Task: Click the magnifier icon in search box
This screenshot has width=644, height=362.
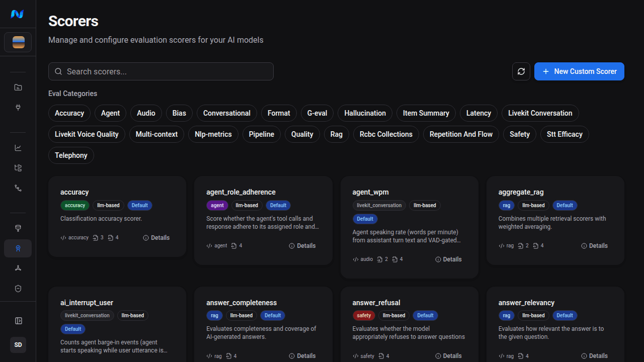Action: pyautogui.click(x=58, y=71)
